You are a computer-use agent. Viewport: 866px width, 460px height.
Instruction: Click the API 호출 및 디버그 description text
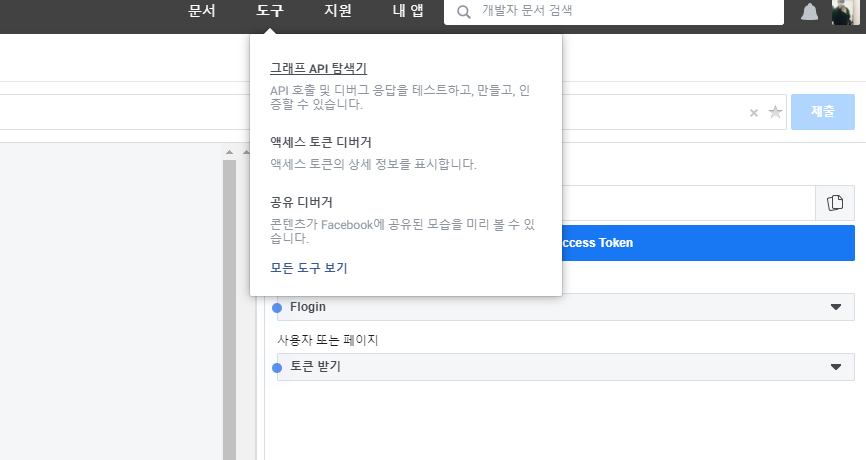(400, 97)
